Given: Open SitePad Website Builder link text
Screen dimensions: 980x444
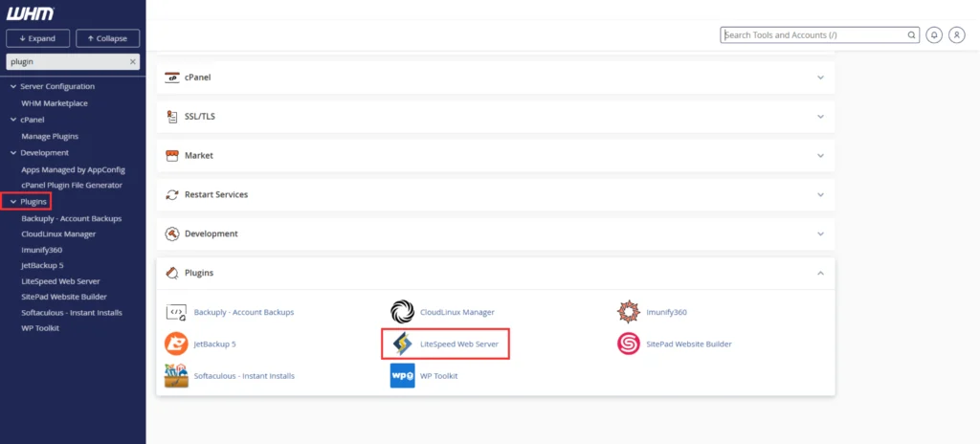Looking at the screenshot, I should coord(689,344).
